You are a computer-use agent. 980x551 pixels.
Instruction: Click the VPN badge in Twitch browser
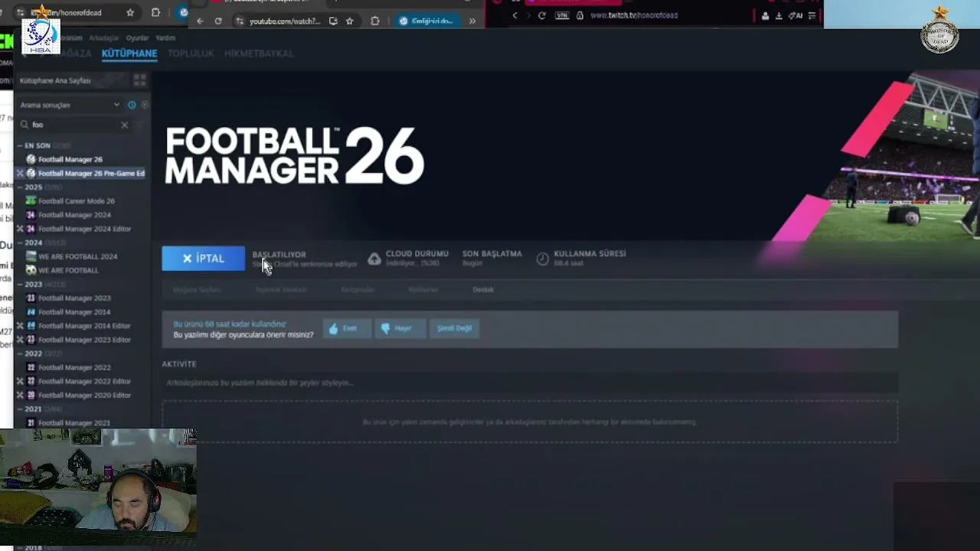coord(563,15)
